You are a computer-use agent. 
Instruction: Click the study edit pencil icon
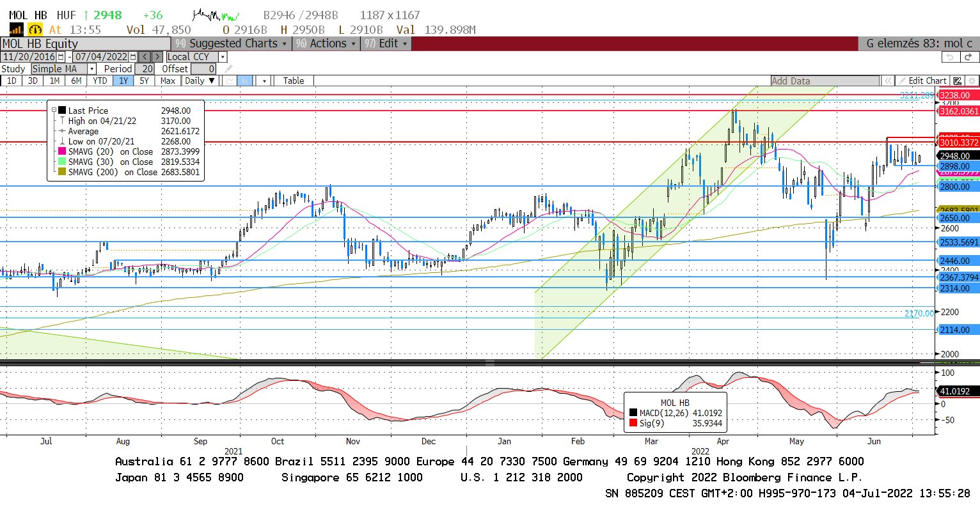228,68
